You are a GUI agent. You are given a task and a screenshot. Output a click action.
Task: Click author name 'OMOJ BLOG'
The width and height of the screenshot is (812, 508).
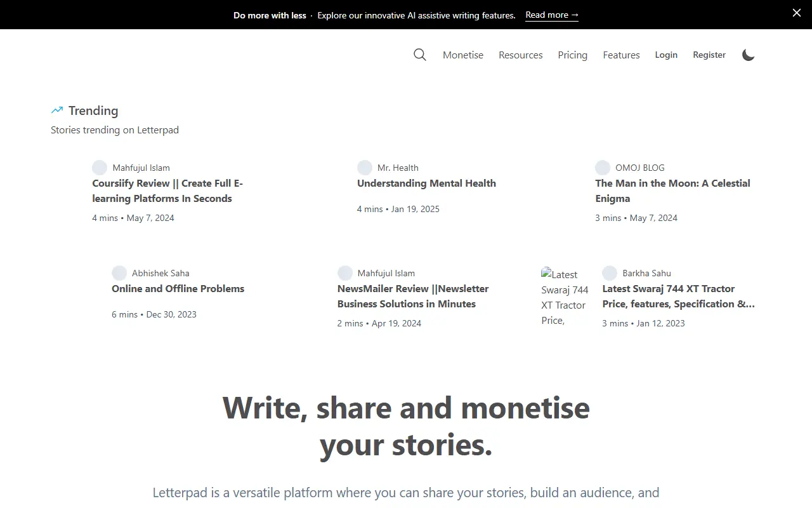point(640,168)
